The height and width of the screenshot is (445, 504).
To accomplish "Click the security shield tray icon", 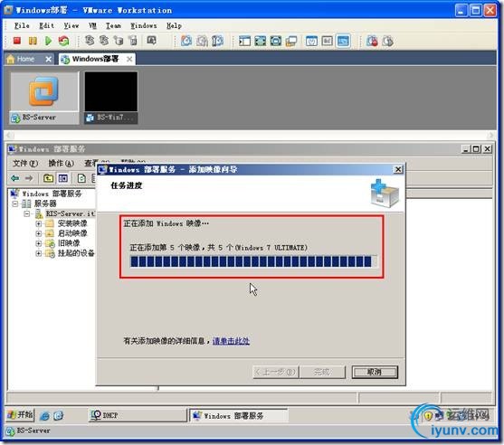I will tap(428, 416).
